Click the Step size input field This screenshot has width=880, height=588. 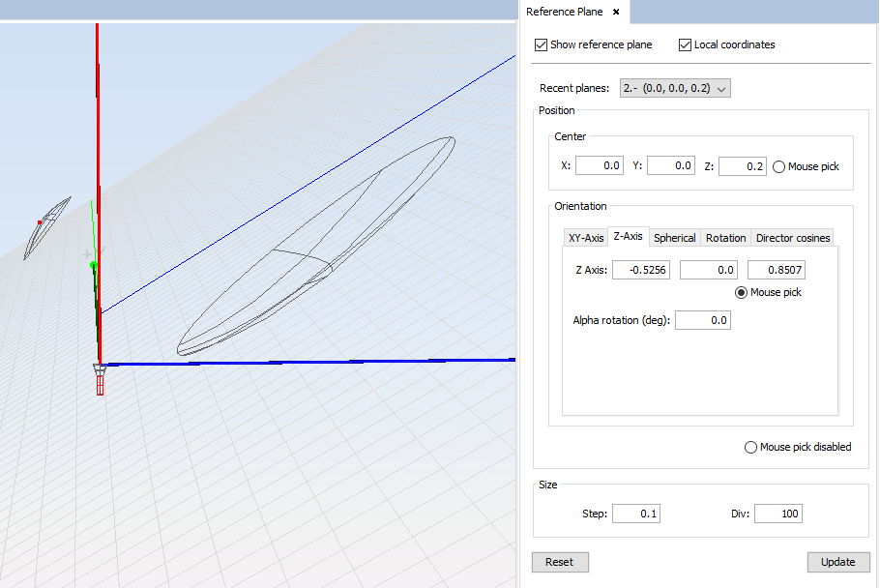[635, 514]
